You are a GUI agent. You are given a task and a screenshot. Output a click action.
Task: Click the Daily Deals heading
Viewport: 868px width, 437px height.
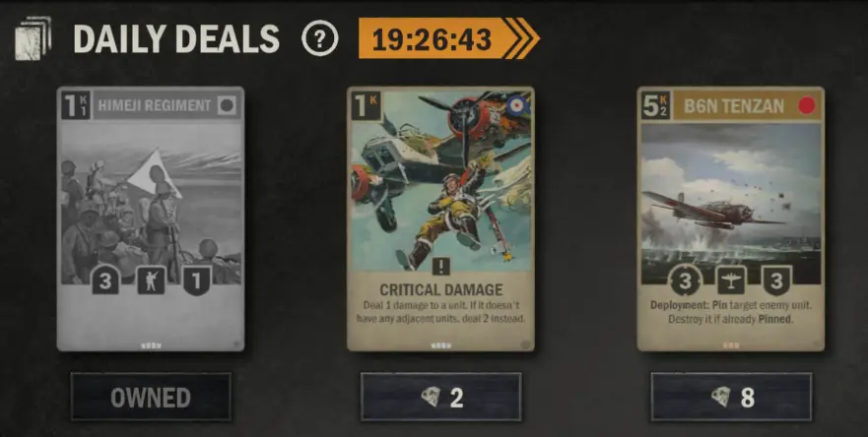tap(176, 38)
